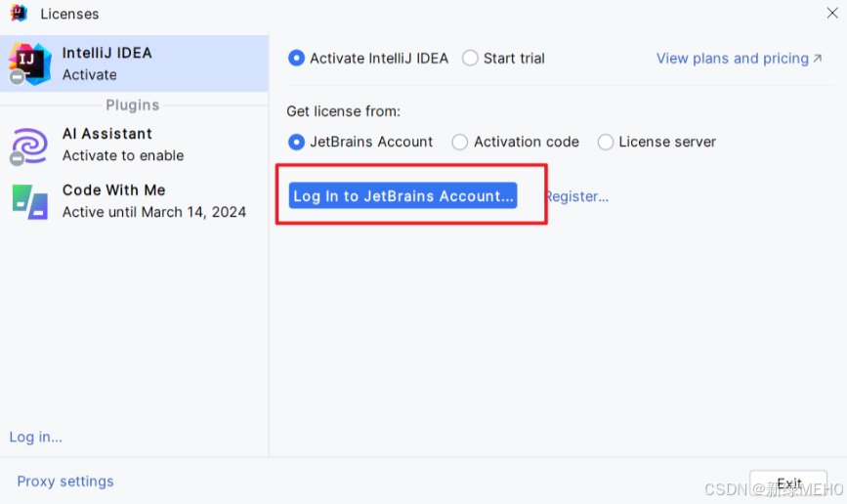Close the Licenses dialog

click(x=832, y=13)
